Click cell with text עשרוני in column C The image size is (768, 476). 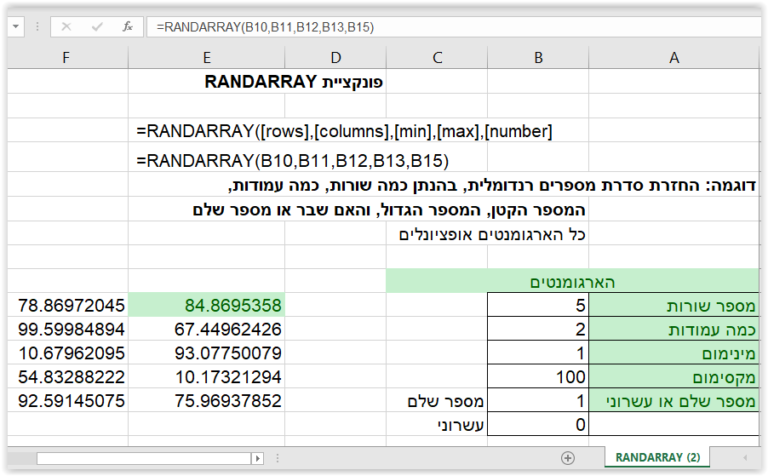[x=437, y=424]
